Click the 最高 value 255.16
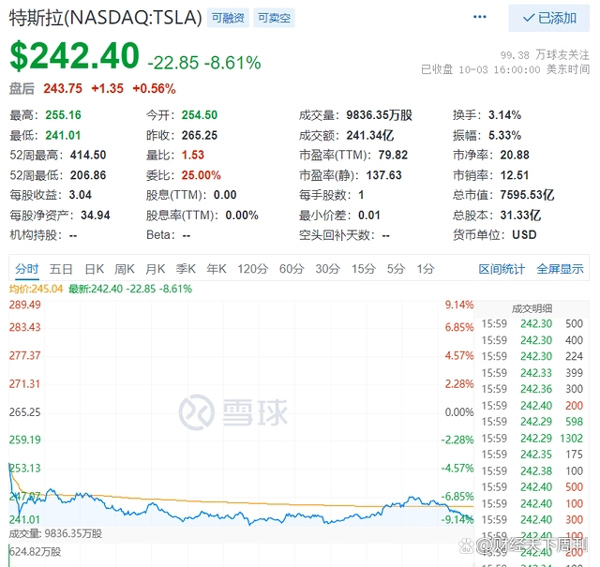The image size is (600, 567). click(63, 115)
